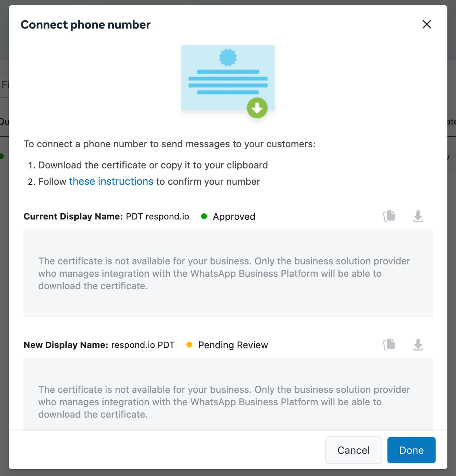Click the blue certificate illustration
This screenshot has height=476, width=456.
[228, 77]
